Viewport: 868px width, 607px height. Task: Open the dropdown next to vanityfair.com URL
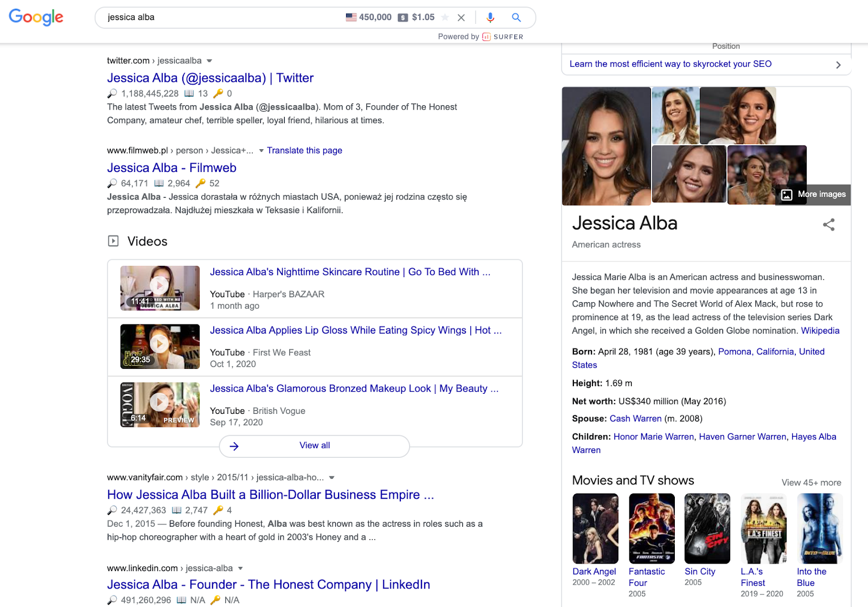click(x=331, y=478)
